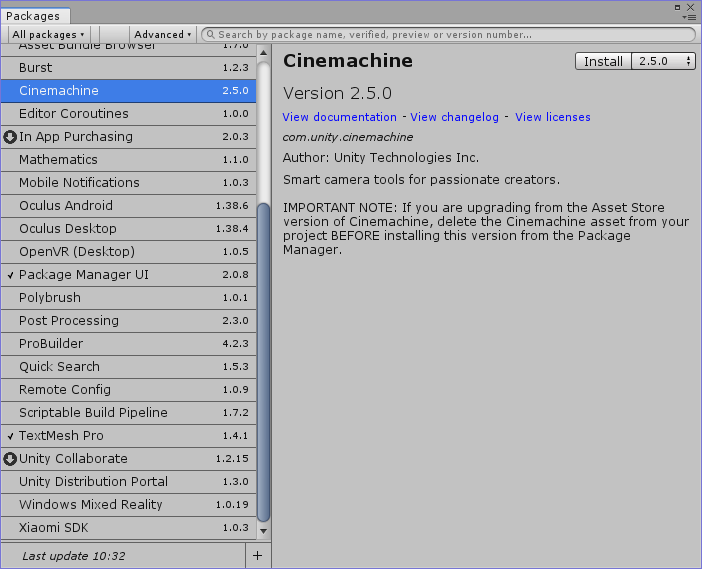Click the Version 2.5.0 heading
The width and height of the screenshot is (702, 569).
(338, 94)
